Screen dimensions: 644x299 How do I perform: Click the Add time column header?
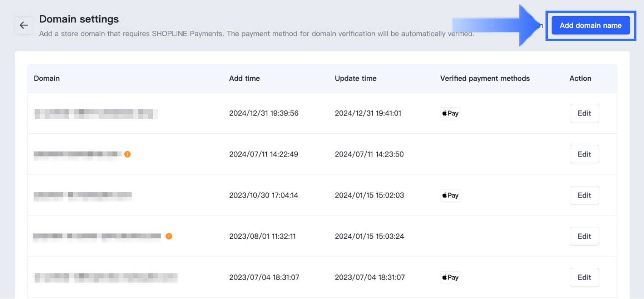click(244, 78)
